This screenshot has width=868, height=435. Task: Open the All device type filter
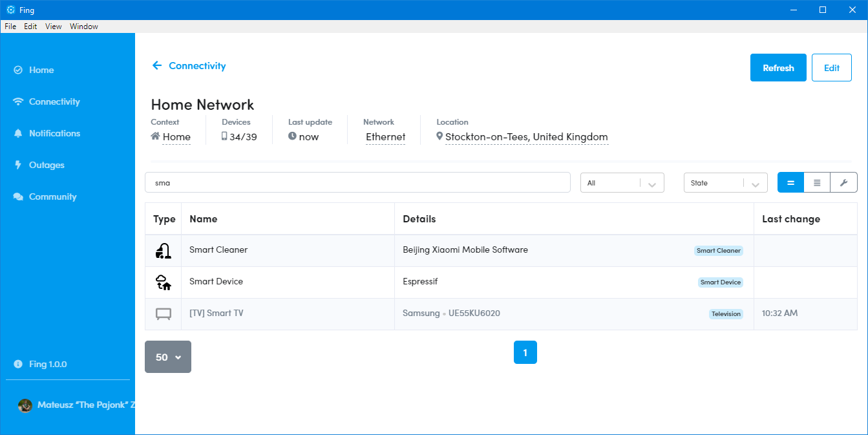coord(621,182)
